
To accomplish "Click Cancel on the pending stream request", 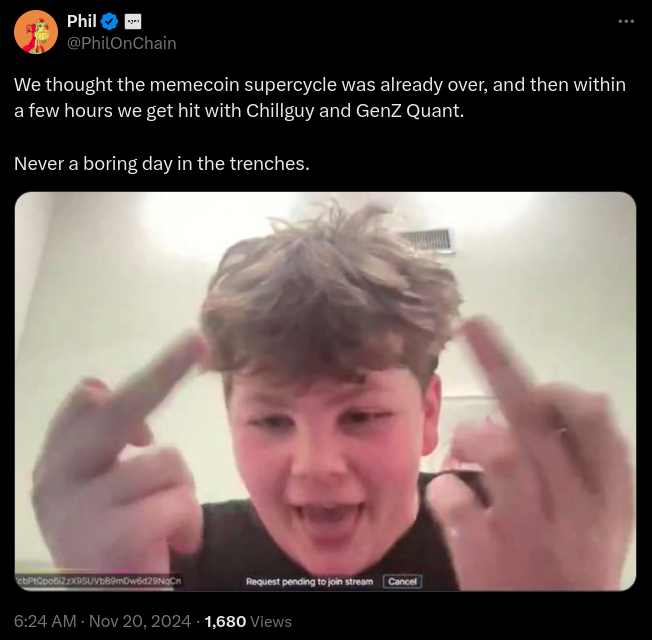I will click(402, 581).
